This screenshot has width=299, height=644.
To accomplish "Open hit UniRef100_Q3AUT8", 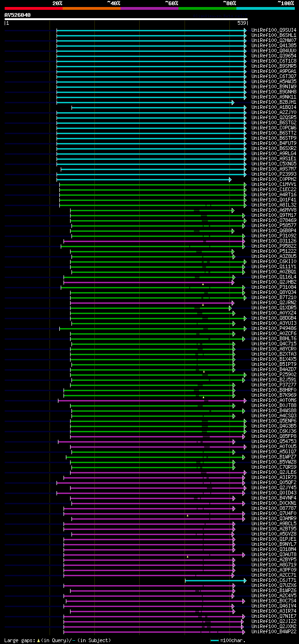I will [274, 554].
